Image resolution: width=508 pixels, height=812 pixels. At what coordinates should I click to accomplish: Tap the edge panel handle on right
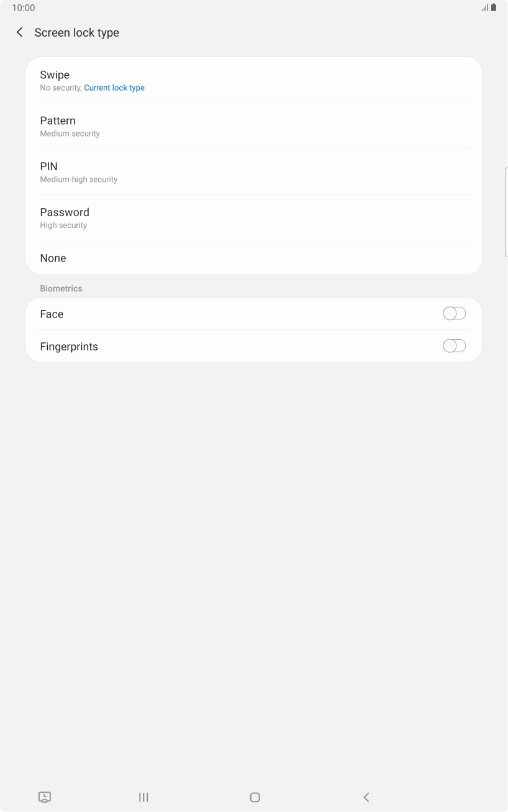click(506, 211)
